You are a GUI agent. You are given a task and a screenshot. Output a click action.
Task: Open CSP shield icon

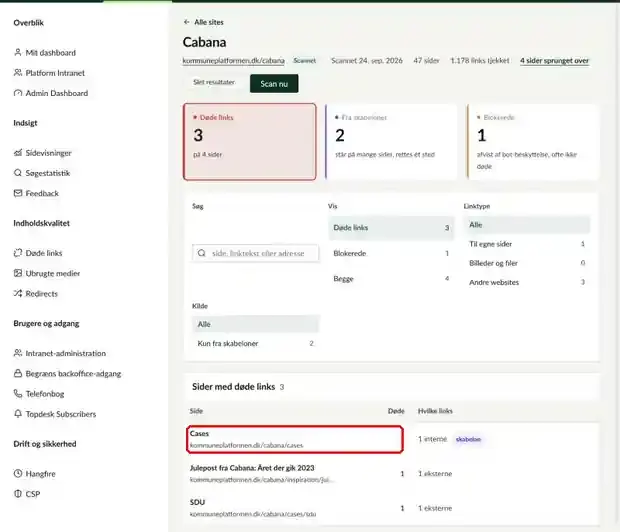(18, 494)
